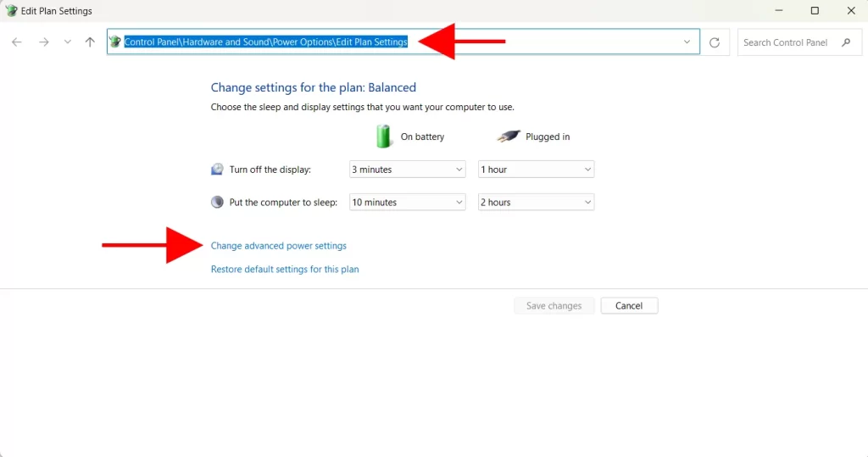Viewport: 868px width, 457px height.
Task: Refresh the Control Panel page
Action: [715, 42]
